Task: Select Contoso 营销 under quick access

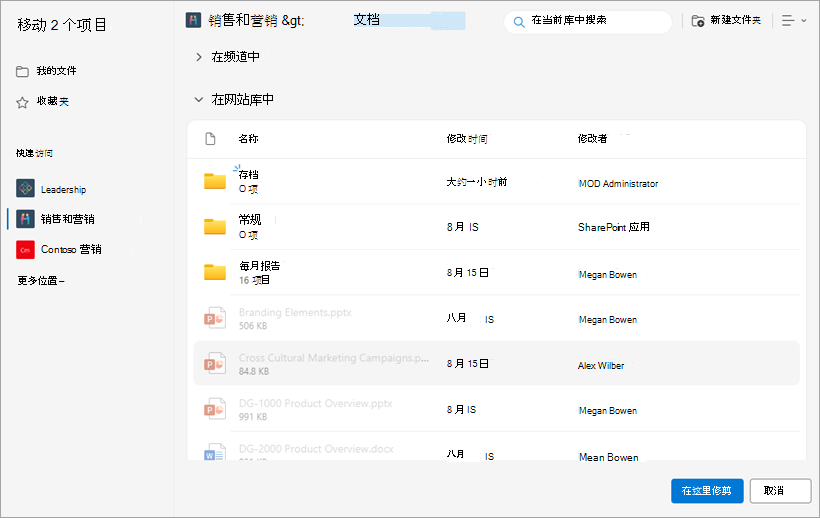Action: click(71, 249)
